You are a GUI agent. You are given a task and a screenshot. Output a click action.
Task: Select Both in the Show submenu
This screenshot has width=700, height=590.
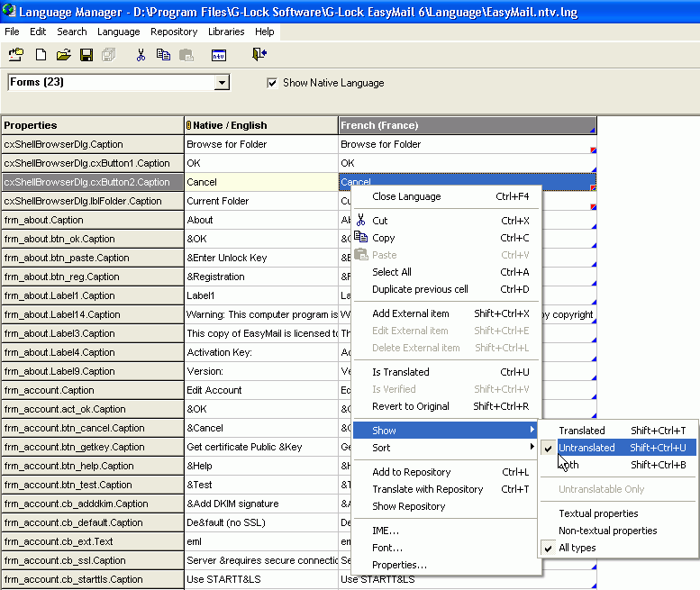click(618, 465)
